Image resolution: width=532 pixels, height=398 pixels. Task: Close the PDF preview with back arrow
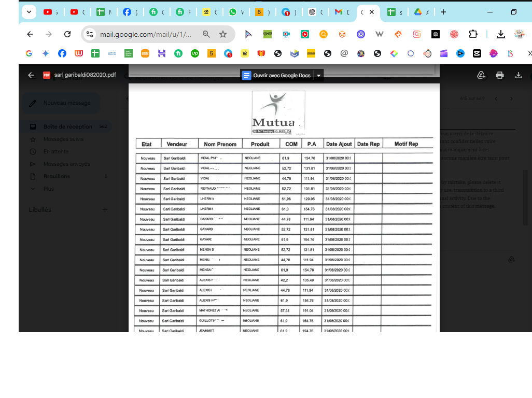31,75
